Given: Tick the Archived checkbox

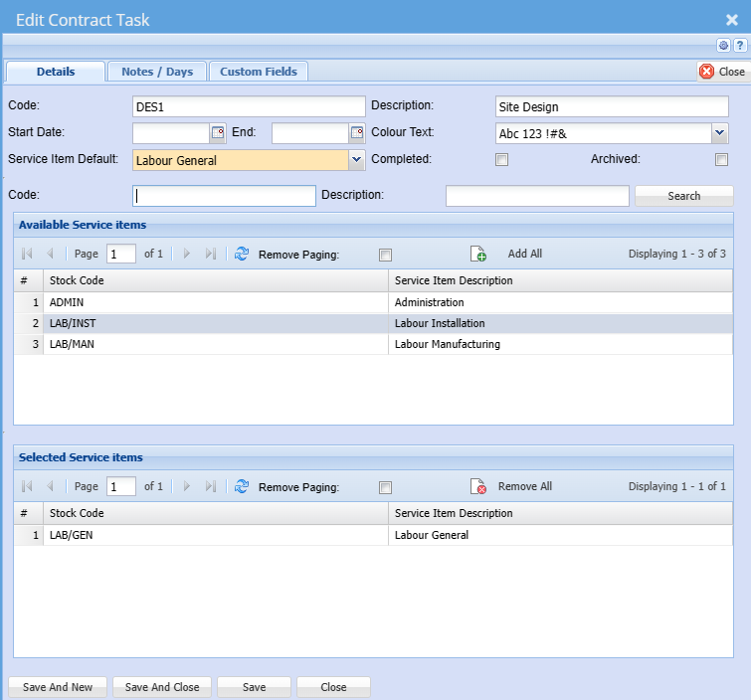Looking at the screenshot, I should coord(721,160).
